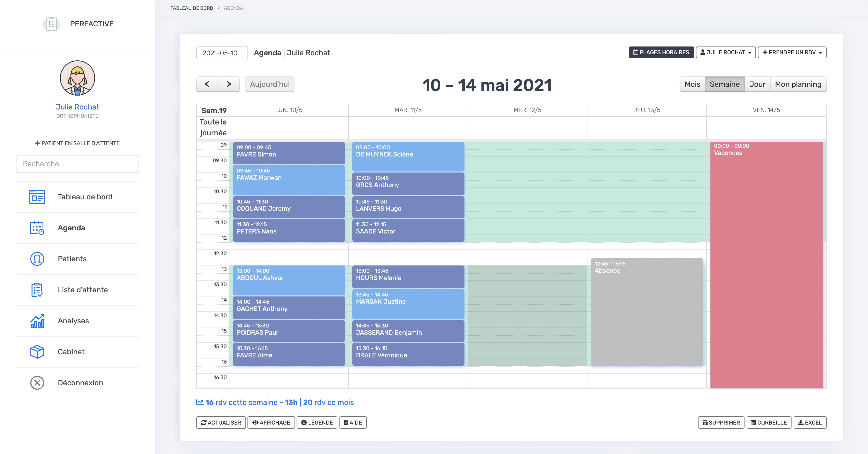Toggle the Affichage eye button
This screenshot has width=868, height=454.
(x=271, y=423)
